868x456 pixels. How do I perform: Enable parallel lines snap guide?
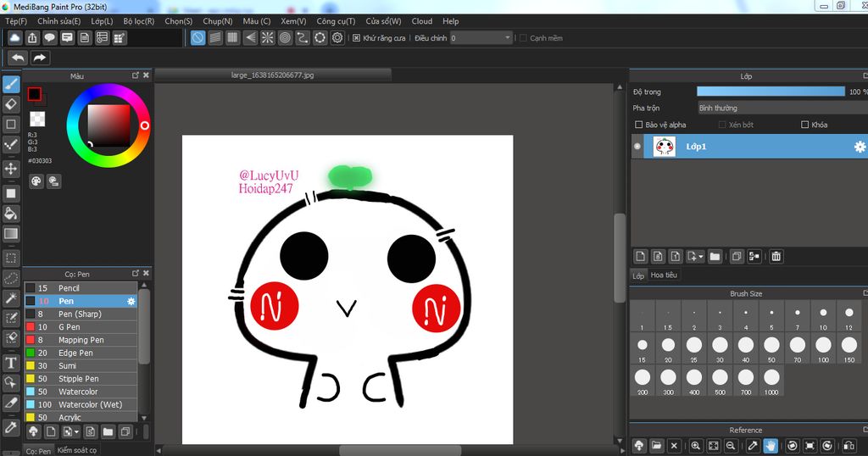tap(215, 37)
